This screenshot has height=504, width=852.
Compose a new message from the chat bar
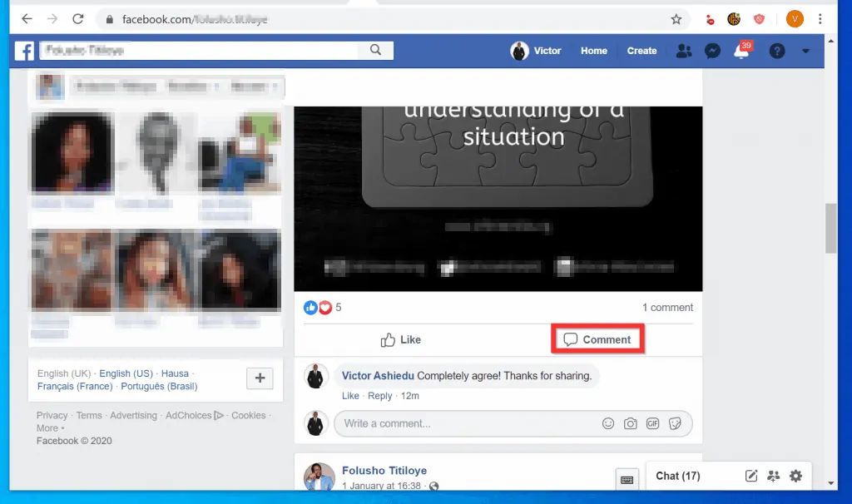click(x=750, y=476)
